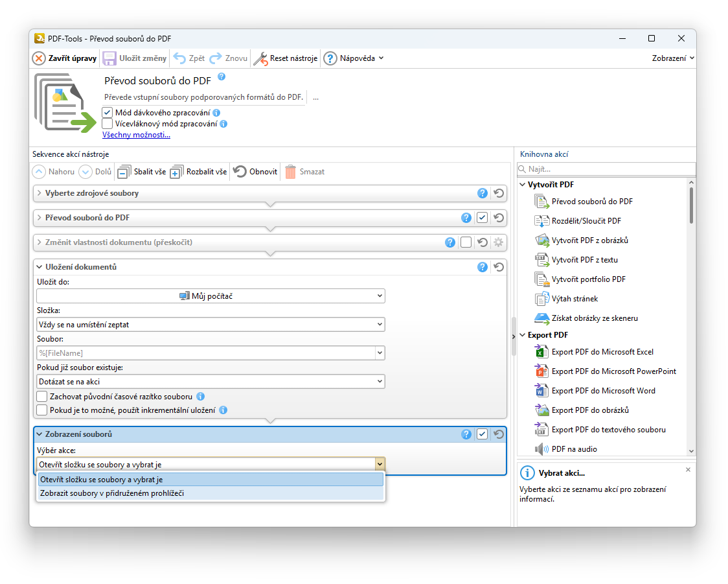
Task: Open dropdown arrow of Soubor field
Action: point(380,353)
